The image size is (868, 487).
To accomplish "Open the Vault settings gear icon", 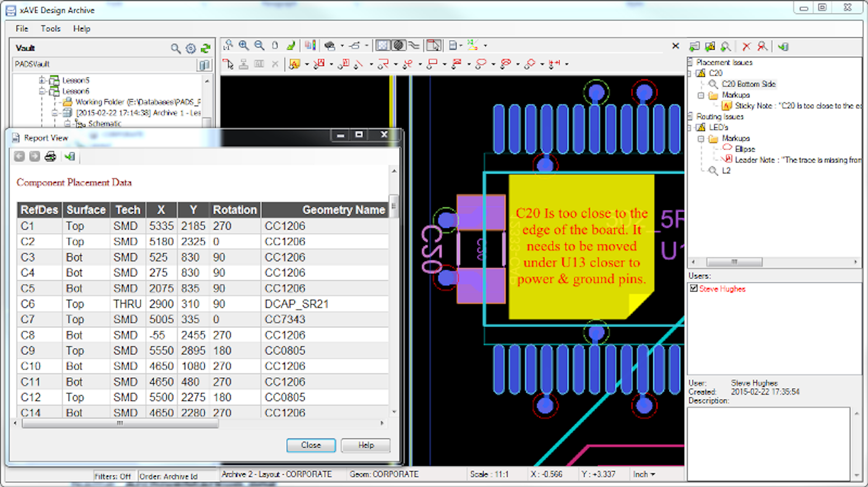I will (190, 48).
